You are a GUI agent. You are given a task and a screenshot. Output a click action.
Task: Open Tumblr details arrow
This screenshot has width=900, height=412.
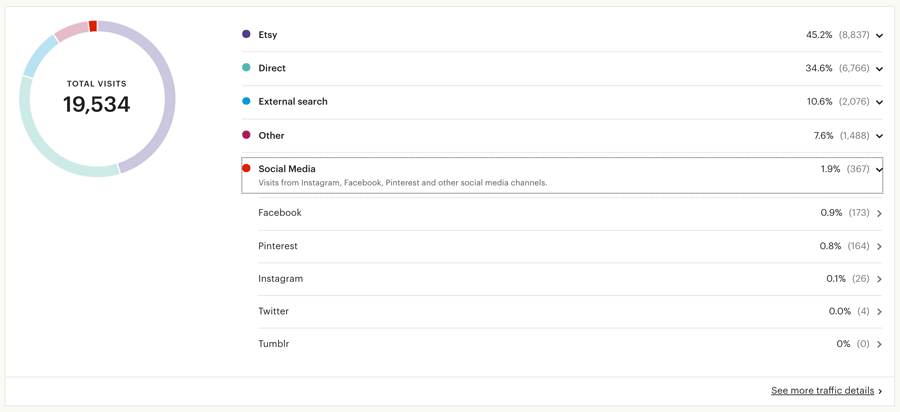point(879,344)
